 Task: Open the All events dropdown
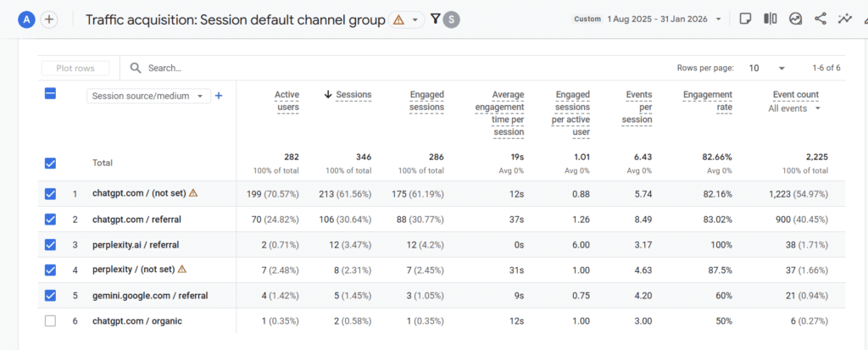click(794, 108)
